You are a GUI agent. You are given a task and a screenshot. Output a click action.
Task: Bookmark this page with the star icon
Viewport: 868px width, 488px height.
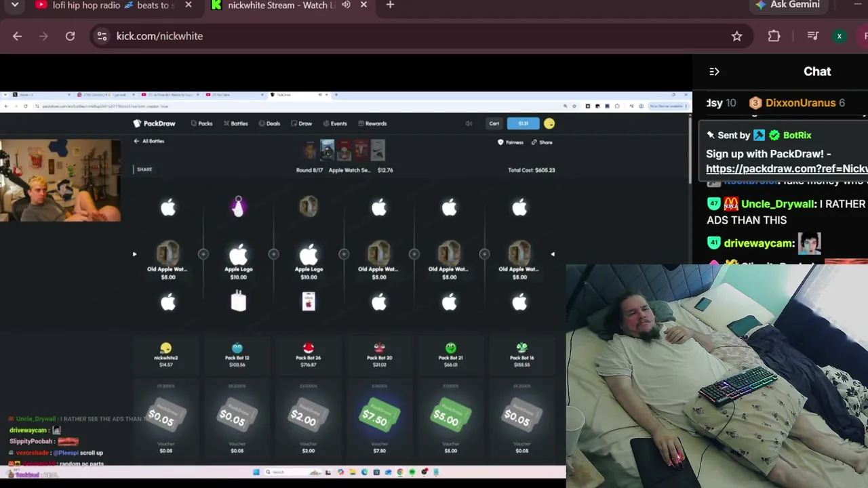[736, 36]
